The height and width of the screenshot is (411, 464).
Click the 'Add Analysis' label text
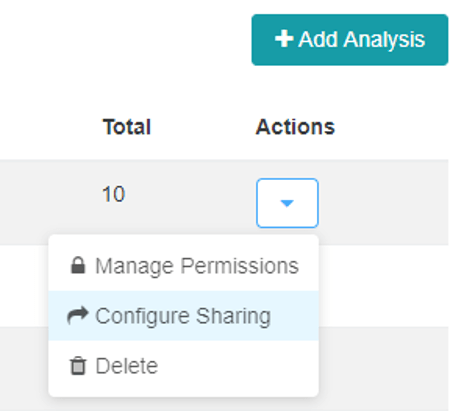point(362,40)
